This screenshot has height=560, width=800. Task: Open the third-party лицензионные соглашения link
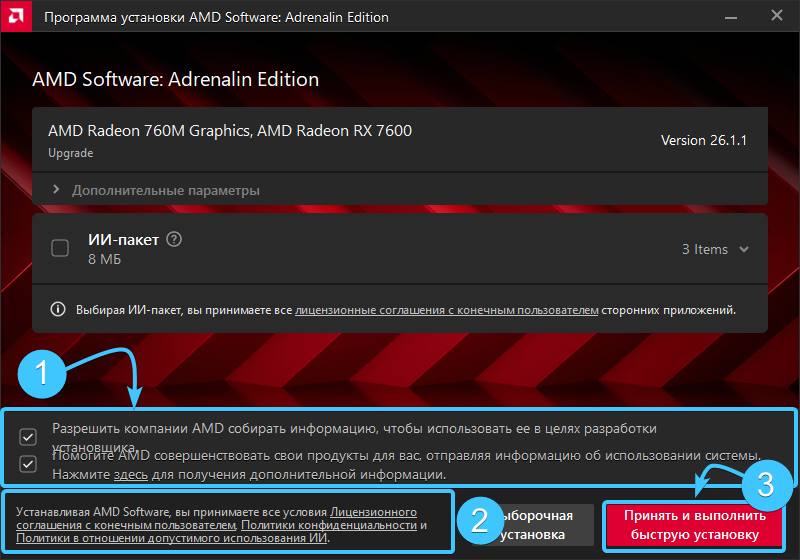[x=446, y=310]
